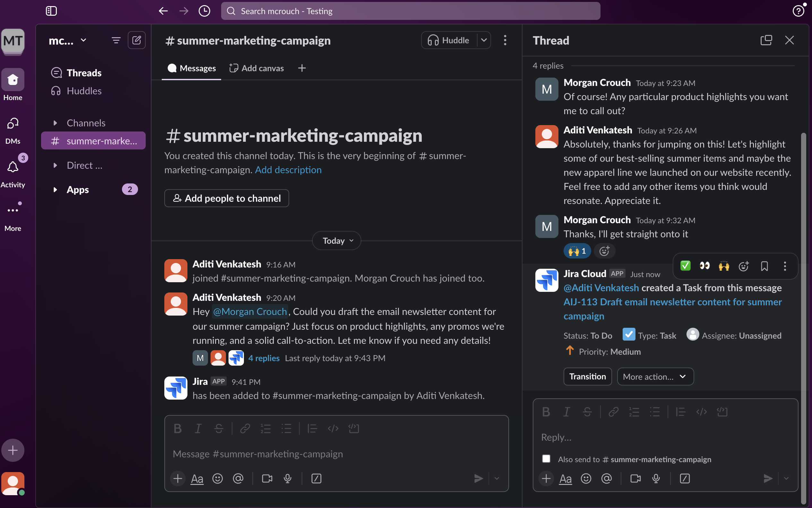Click the microphone icon in thread reply box
This screenshot has height=508, width=812.
click(x=656, y=478)
